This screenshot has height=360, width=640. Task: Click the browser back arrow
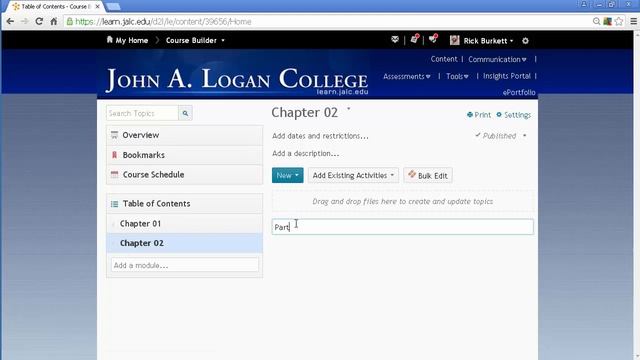pos(10,21)
